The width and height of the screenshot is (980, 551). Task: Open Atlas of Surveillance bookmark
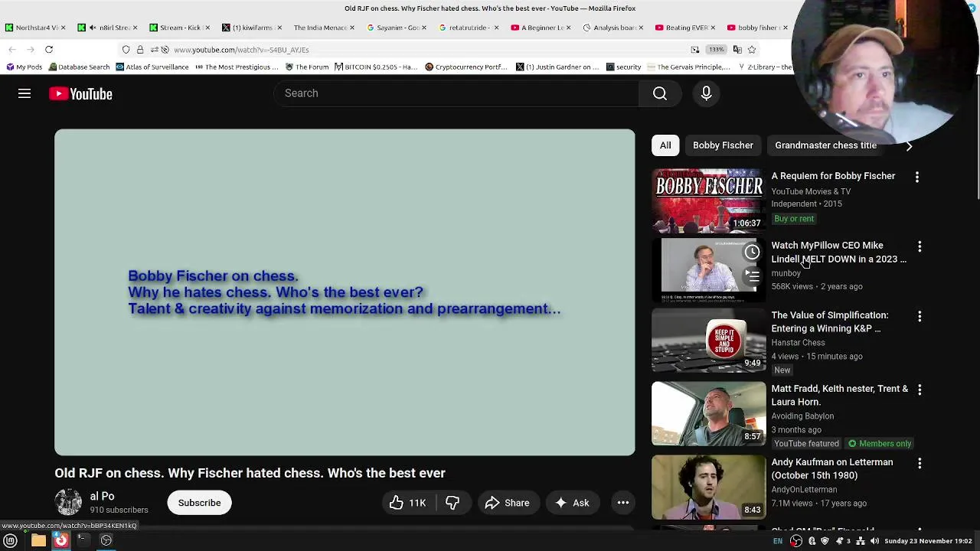[x=152, y=67]
